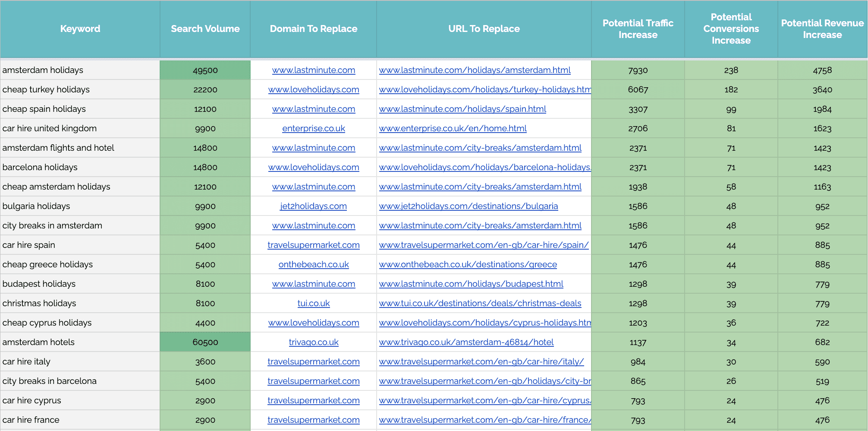Select traffic increase value 7930
Screen dimensions: 868x431
[x=638, y=70]
